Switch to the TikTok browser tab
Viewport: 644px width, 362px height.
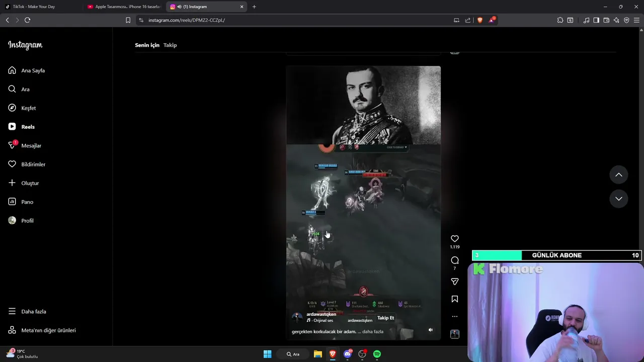[x=40, y=7]
